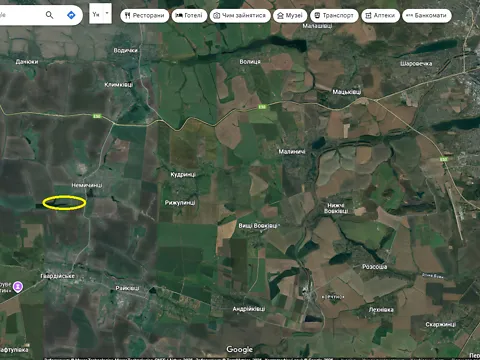Click the E50 road shield near Волиця
Viewport: 480px width, 360px height.
point(262,107)
